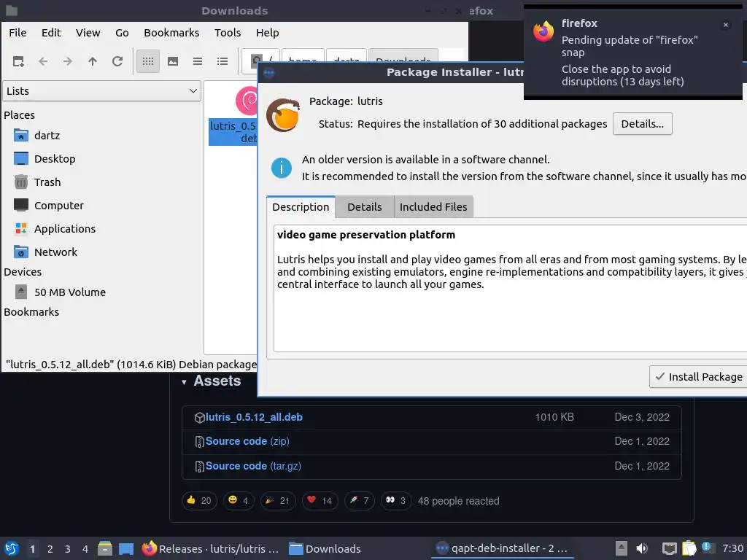Select the lutris deb file in Downloads
The image size is (747, 560).
click(233, 116)
